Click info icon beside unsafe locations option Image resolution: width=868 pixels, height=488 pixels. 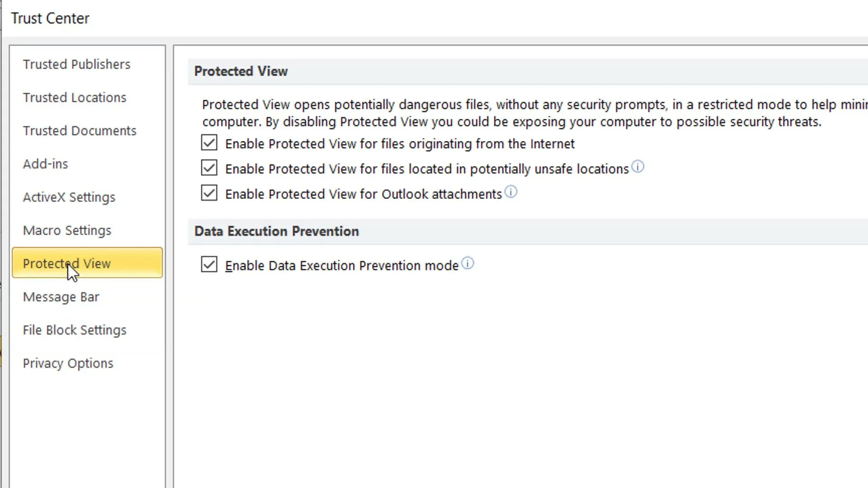(637, 167)
